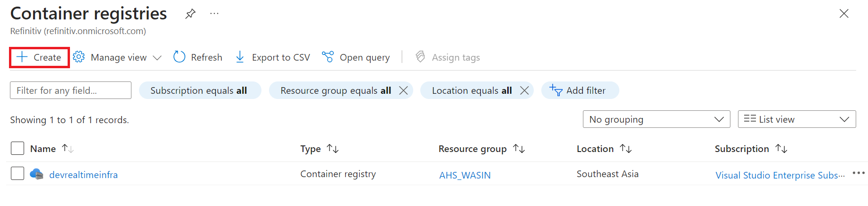Edit the Subscription equals all filter

point(200,90)
